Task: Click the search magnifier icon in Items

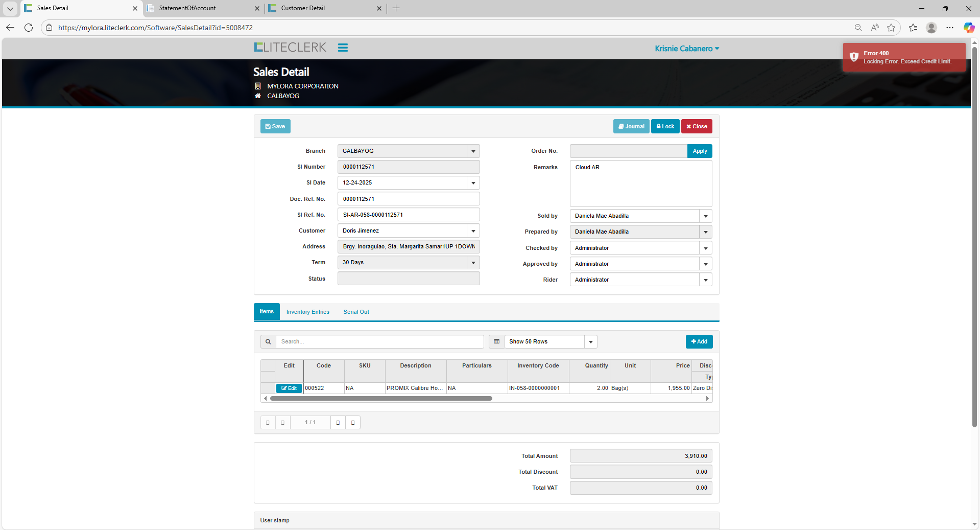Action: point(268,341)
